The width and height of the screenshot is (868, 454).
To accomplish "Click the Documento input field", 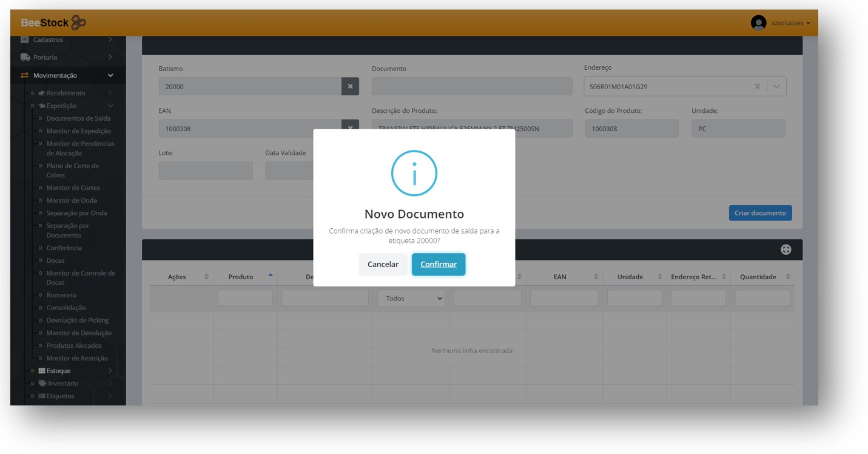I will pos(471,87).
